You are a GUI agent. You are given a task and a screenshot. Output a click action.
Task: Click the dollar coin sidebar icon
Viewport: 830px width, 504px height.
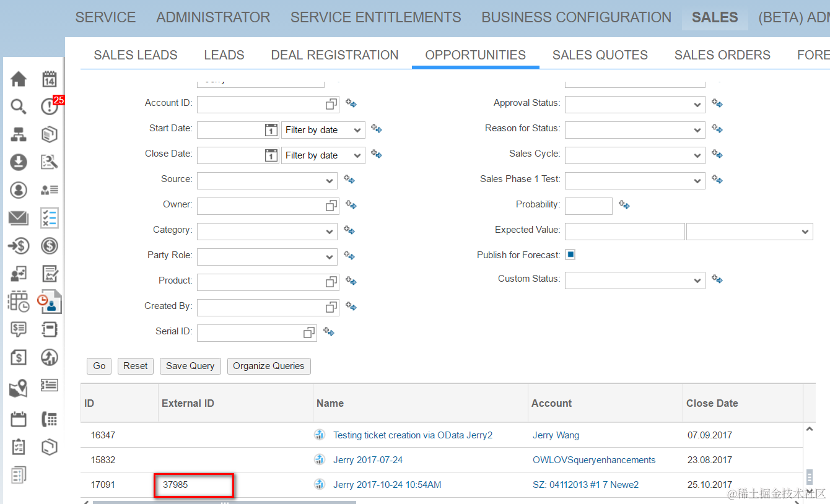[x=50, y=246]
